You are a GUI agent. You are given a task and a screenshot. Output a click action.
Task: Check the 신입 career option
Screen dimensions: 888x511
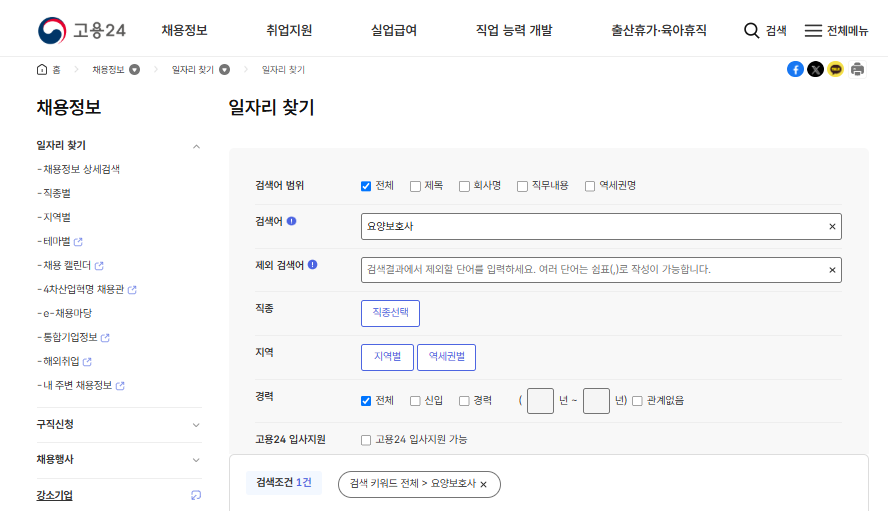[415, 401]
